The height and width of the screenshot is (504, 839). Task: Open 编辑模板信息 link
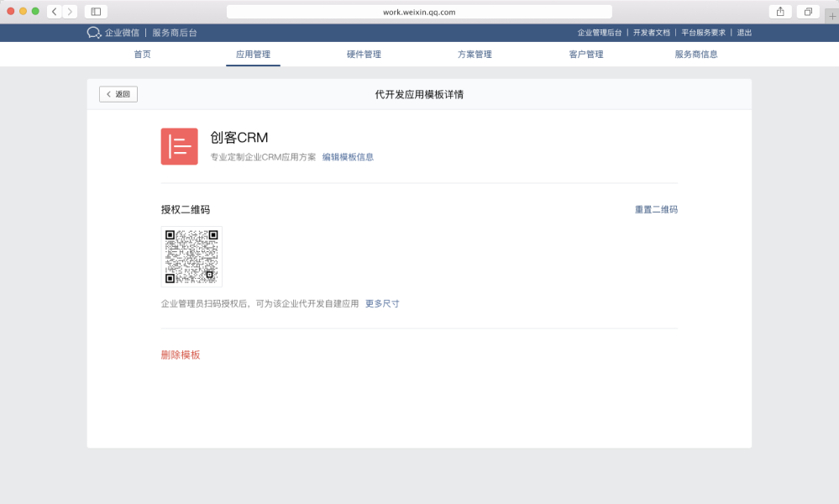[x=348, y=157]
